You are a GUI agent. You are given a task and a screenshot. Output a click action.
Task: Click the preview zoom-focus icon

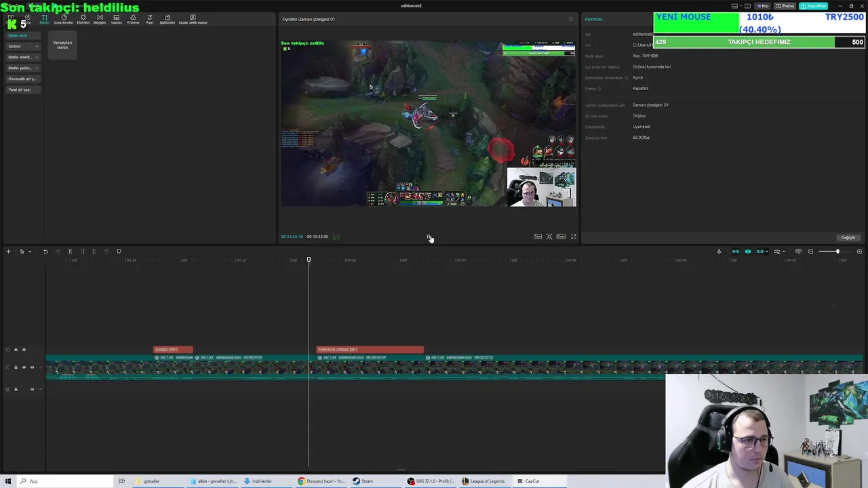[549, 237]
